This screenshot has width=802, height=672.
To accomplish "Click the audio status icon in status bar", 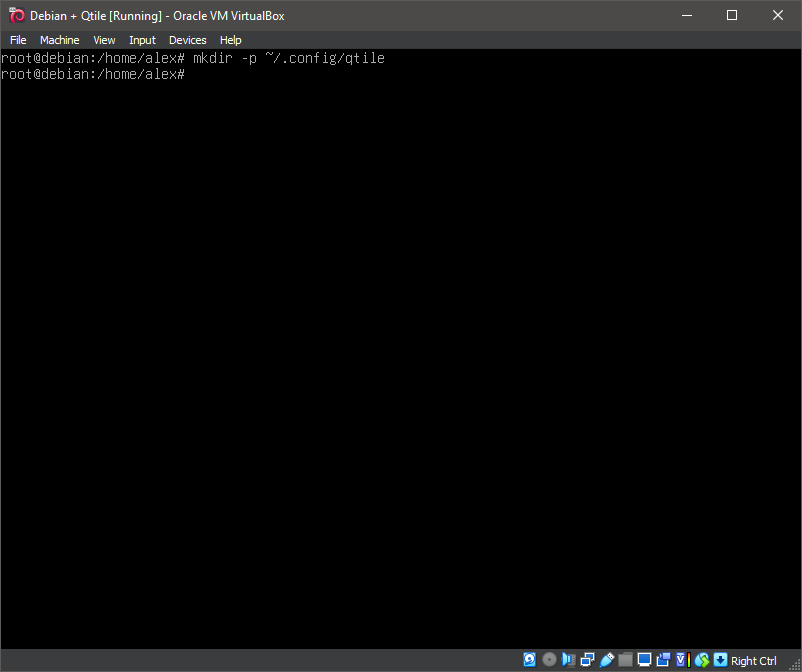I will pos(568,659).
